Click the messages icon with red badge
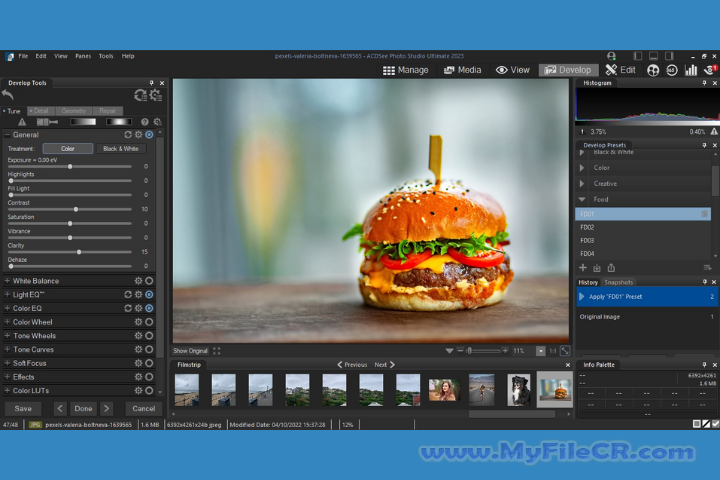Screen dimensions: 720x480 point(710,70)
